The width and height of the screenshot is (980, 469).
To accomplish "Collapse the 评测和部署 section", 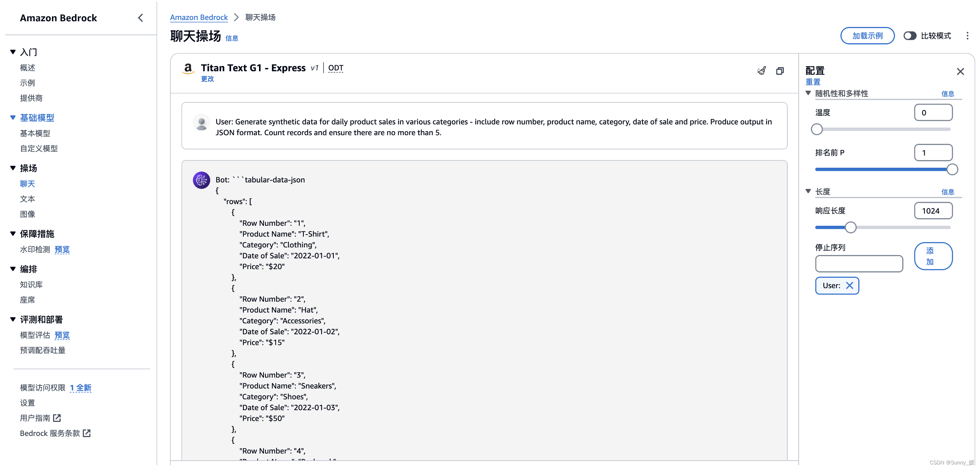I will pyautogui.click(x=13, y=319).
